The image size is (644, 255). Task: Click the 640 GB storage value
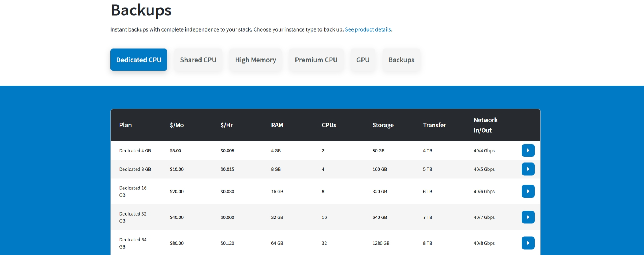[380, 217]
